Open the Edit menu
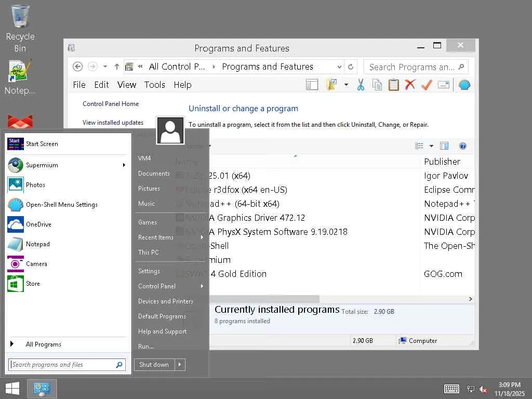The image size is (532, 399). (101, 85)
